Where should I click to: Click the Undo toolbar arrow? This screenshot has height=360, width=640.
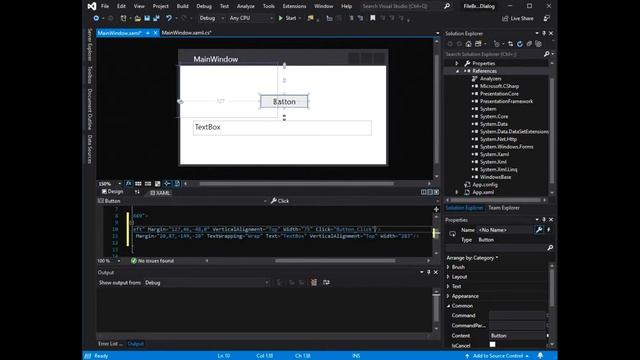click(x=169, y=18)
